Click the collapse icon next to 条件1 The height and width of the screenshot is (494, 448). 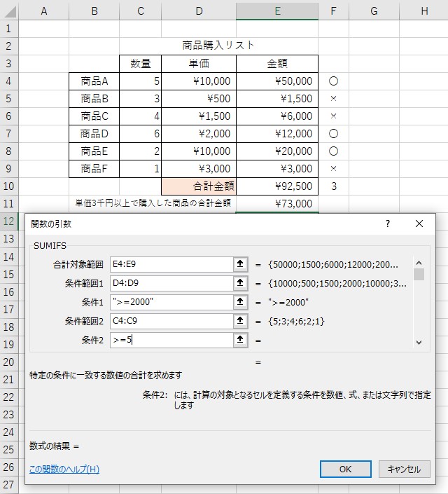[241, 302]
